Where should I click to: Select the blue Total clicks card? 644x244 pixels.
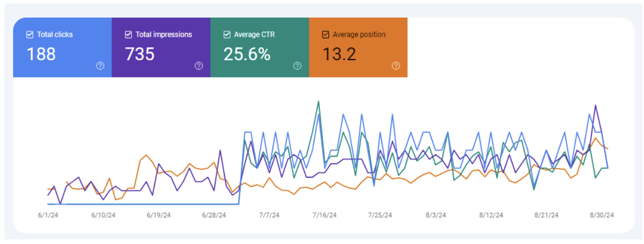pyautogui.click(x=62, y=47)
